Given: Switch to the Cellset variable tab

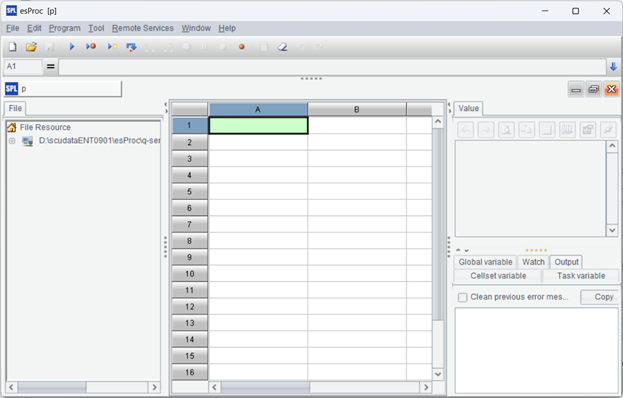Looking at the screenshot, I should pos(498,276).
